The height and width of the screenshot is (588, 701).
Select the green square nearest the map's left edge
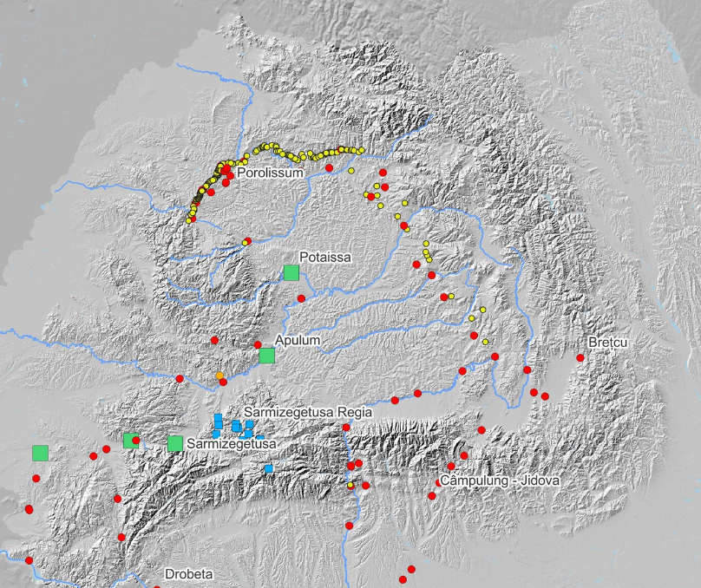click(x=40, y=453)
